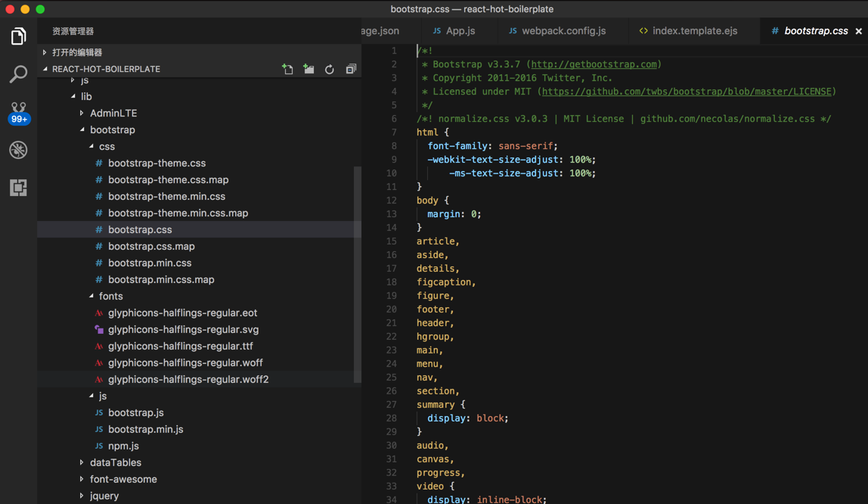The height and width of the screenshot is (504, 868).
Task: Open the Debug view icon
Action: click(x=18, y=150)
